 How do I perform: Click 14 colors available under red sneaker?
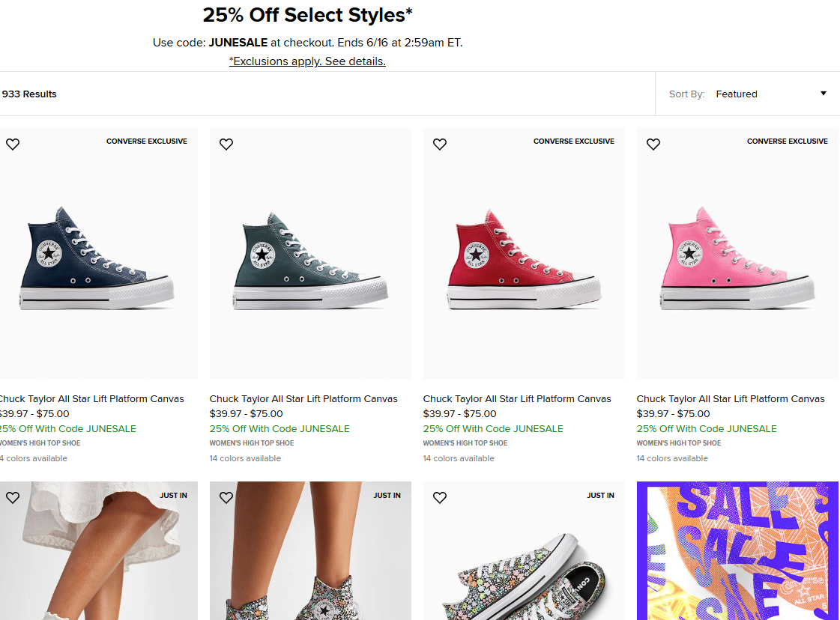pyautogui.click(x=459, y=458)
